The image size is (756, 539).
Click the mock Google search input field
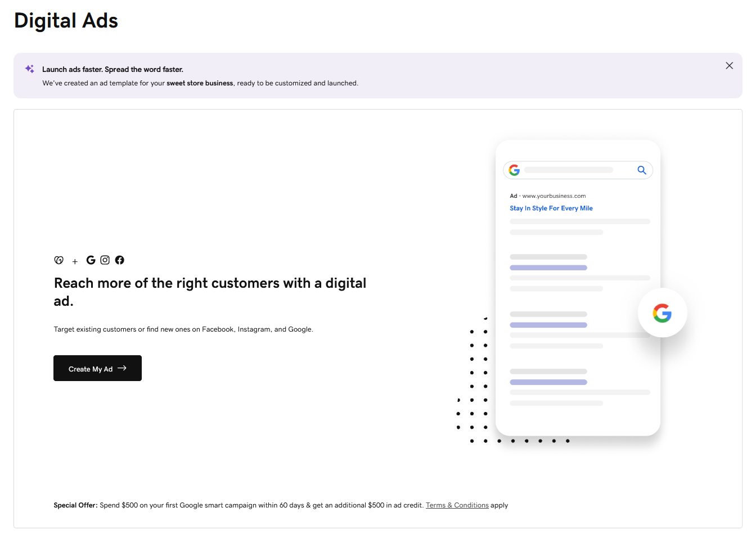568,170
